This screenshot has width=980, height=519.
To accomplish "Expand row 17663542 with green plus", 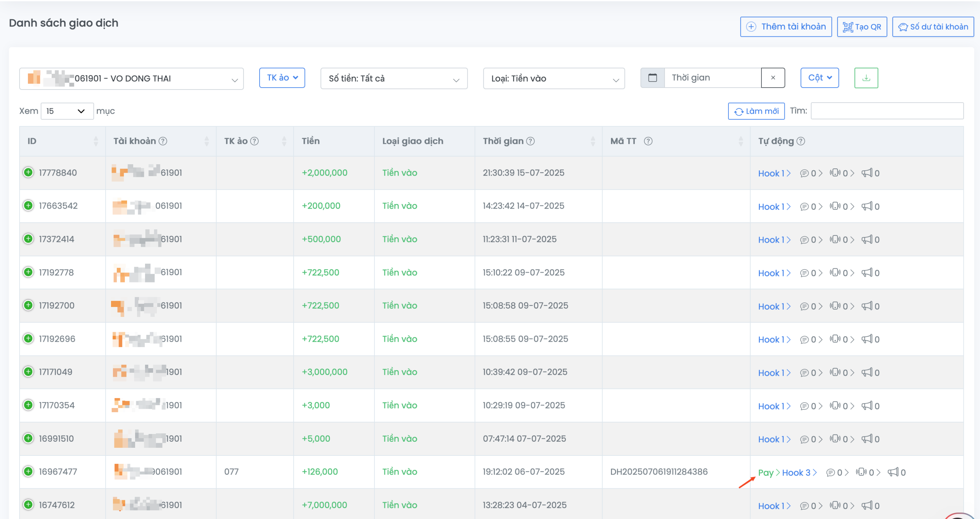I will (28, 206).
